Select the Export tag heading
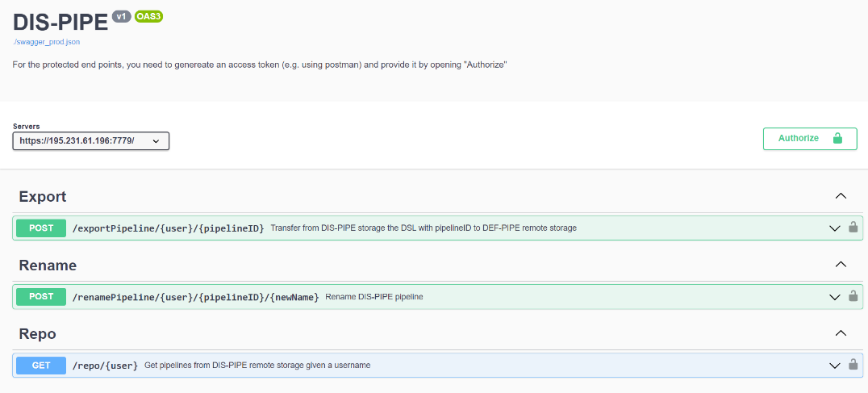The width and height of the screenshot is (868, 393). [43, 197]
